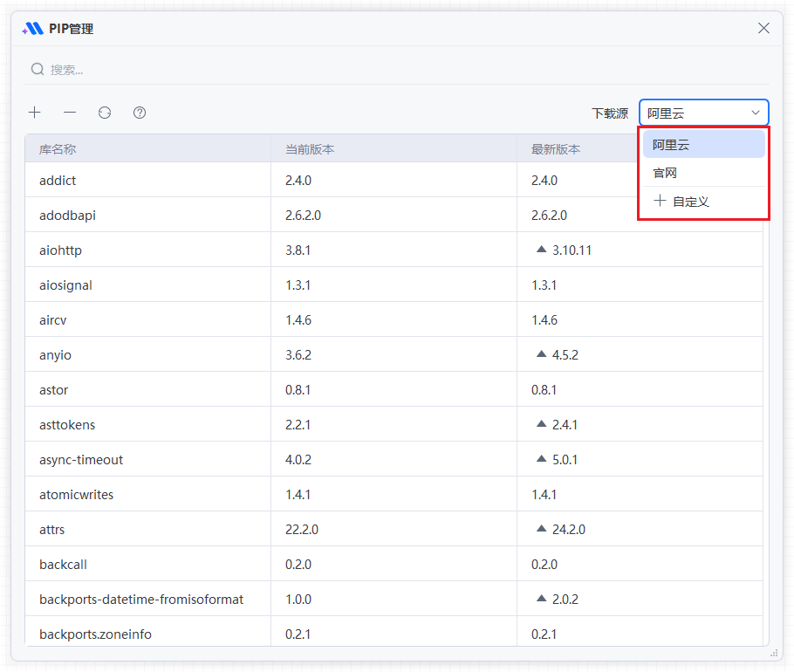
Task: Click latest version 24.2.0 of attrs
Action: (569, 530)
